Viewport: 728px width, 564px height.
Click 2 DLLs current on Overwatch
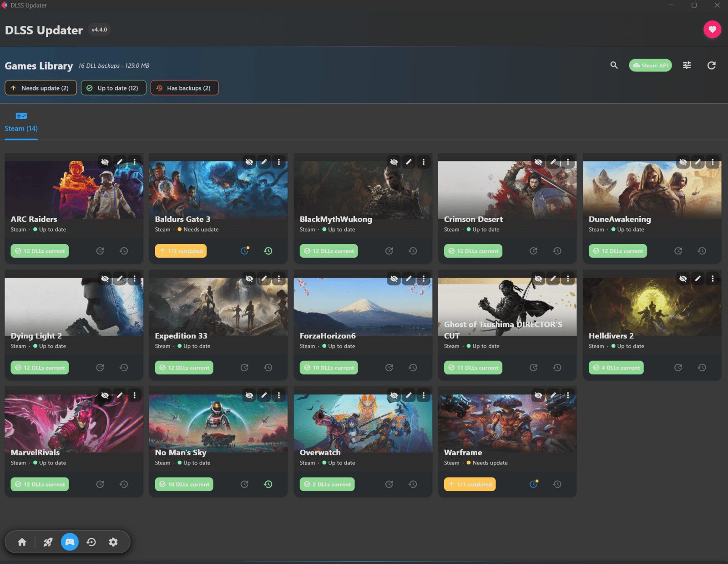327,484
